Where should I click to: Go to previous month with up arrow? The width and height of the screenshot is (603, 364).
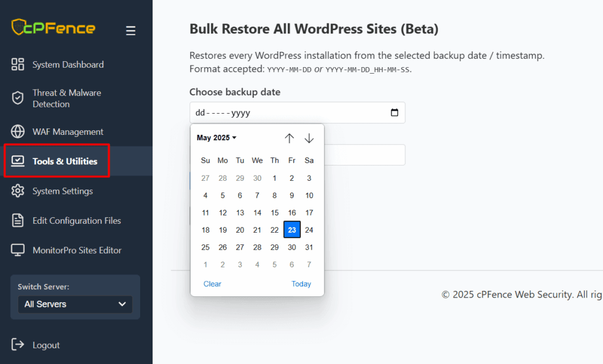coord(289,138)
